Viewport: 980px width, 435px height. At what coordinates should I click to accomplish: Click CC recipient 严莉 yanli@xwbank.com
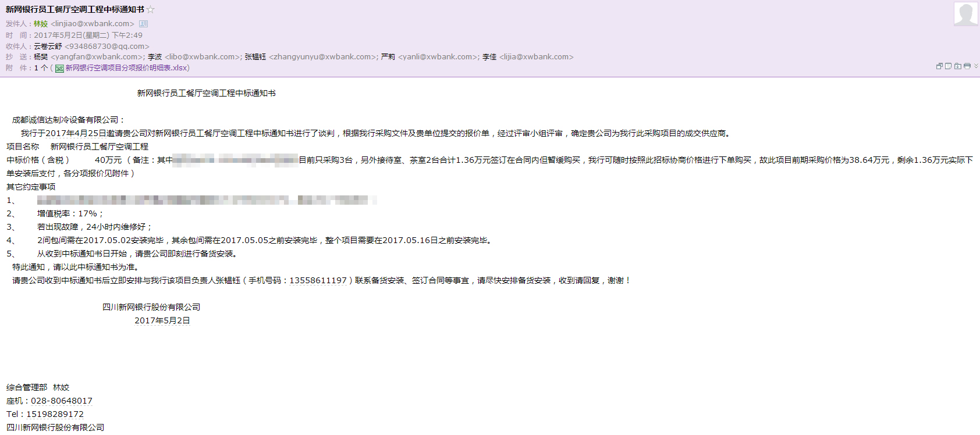click(430, 57)
